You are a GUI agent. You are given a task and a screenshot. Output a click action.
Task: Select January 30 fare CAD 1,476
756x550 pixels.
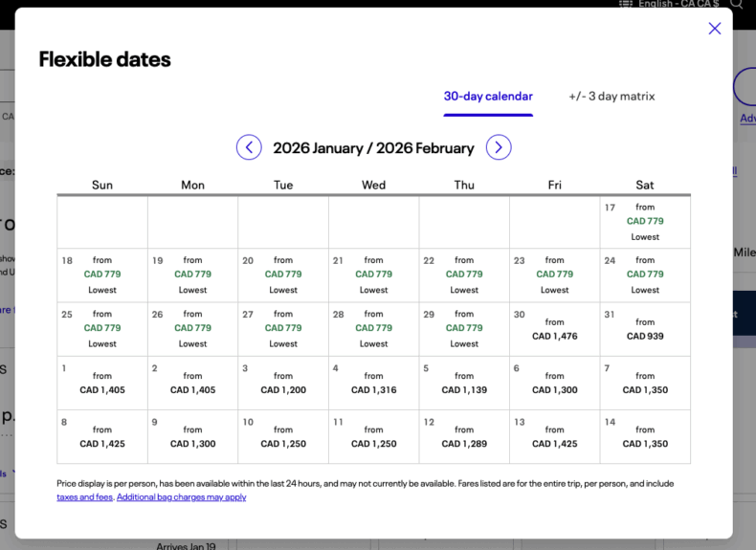pos(554,329)
